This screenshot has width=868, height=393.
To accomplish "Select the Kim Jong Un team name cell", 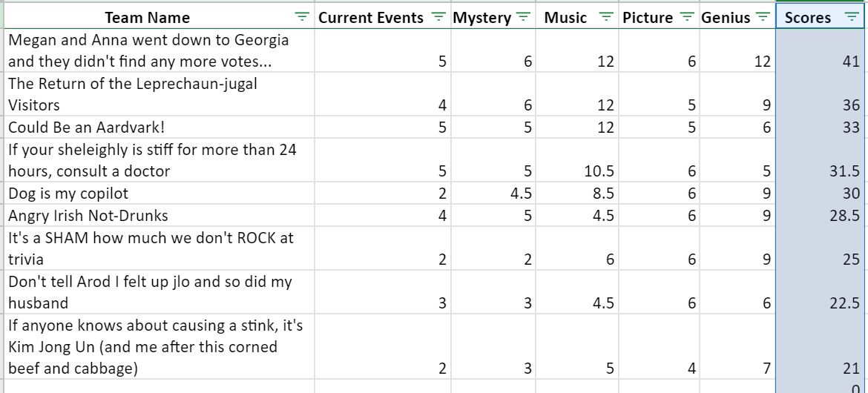I will click(159, 346).
